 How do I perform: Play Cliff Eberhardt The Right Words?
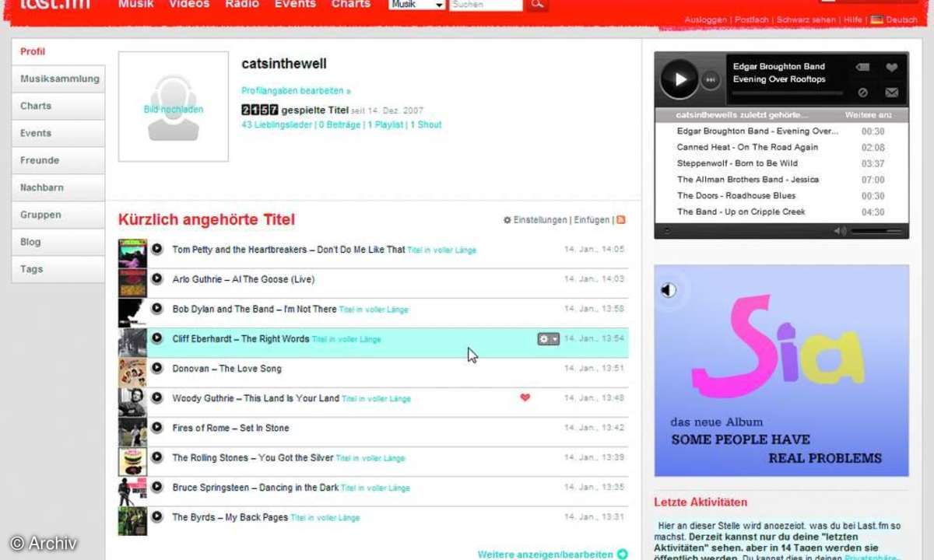pyautogui.click(x=156, y=338)
